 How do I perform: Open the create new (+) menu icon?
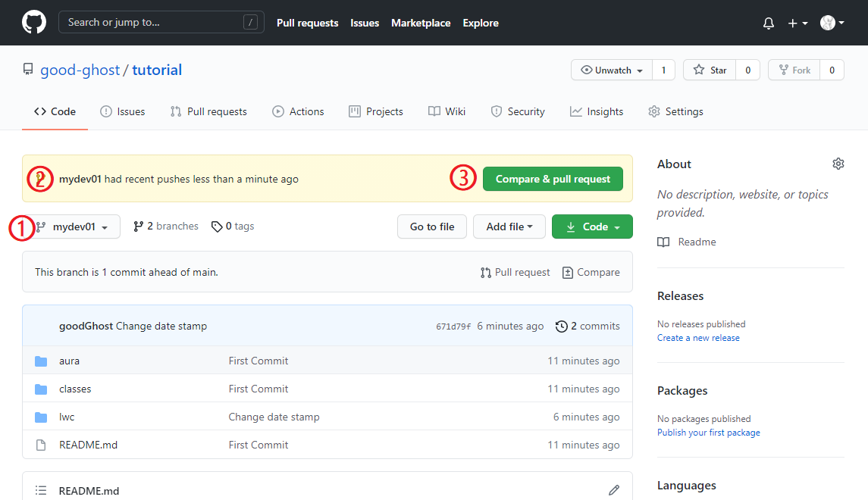coord(793,23)
